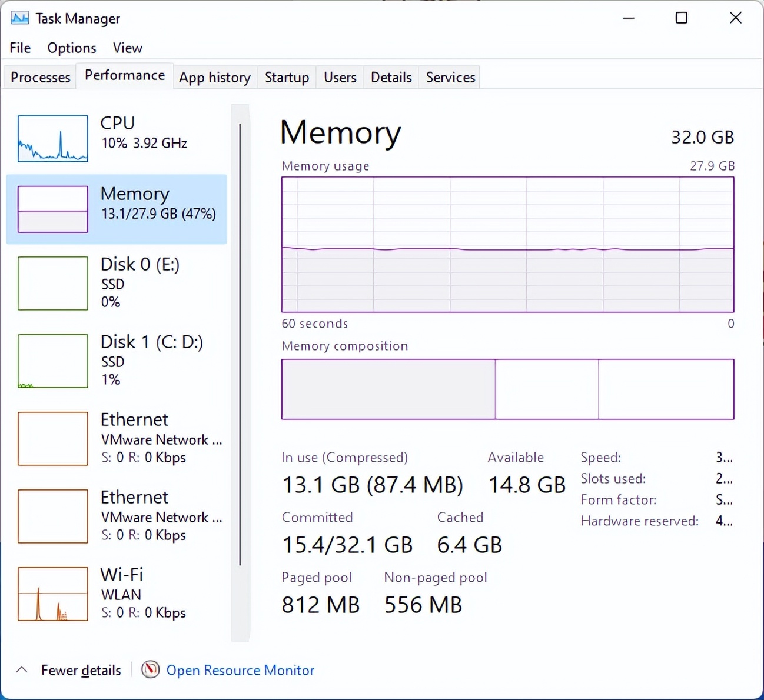Open the File menu
The image size is (764, 700).
pyautogui.click(x=20, y=48)
